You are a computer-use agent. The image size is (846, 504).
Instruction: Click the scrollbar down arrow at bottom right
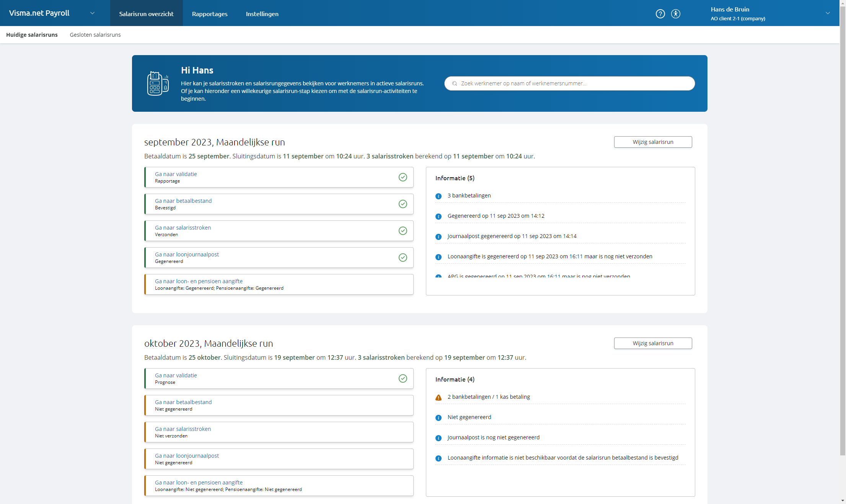(842, 500)
